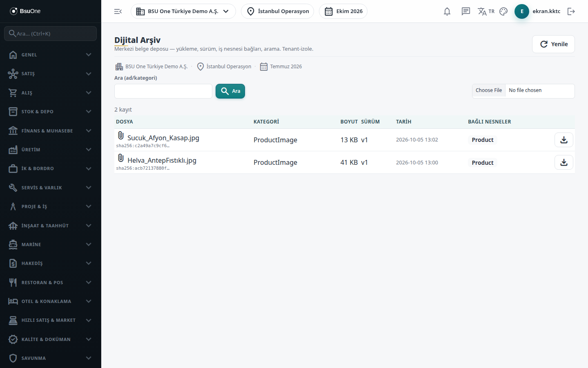Screen dimensions: 588x368
Task: Expand the ÜRETİM menu section
Action: tap(51, 150)
